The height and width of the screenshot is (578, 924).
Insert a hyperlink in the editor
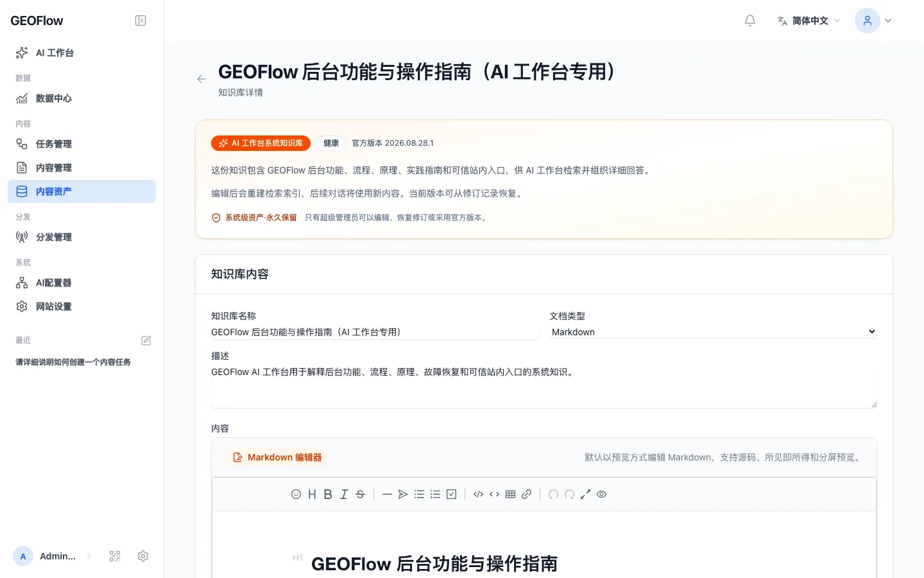tap(526, 495)
